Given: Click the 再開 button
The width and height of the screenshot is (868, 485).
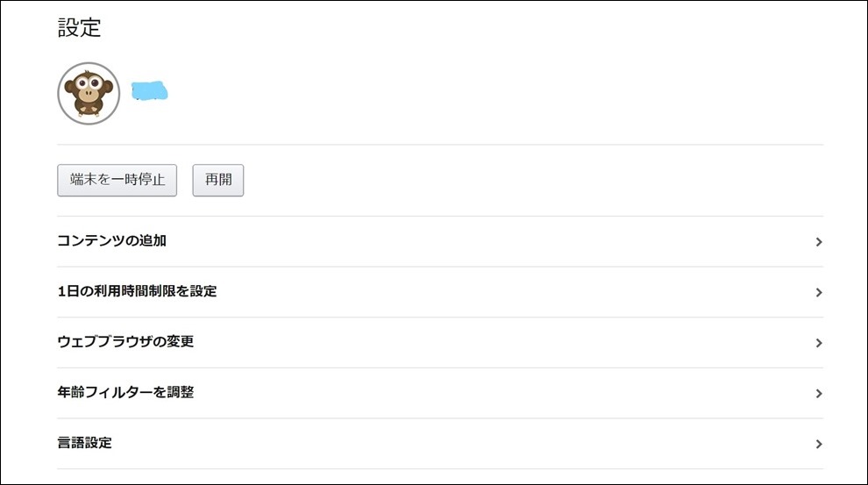Looking at the screenshot, I should pyautogui.click(x=218, y=180).
